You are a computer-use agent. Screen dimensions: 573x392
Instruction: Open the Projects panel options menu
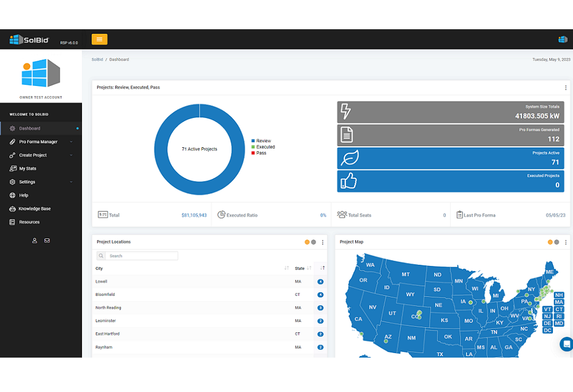tap(566, 88)
